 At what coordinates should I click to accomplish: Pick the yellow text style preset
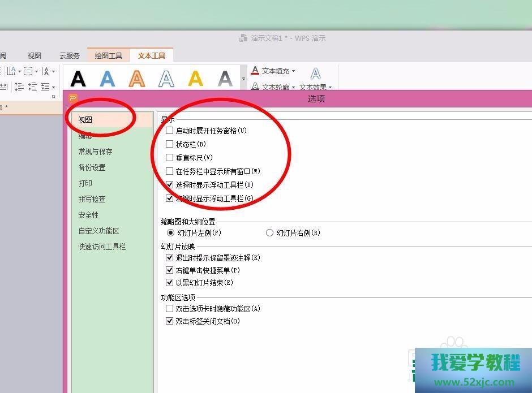coord(196,78)
